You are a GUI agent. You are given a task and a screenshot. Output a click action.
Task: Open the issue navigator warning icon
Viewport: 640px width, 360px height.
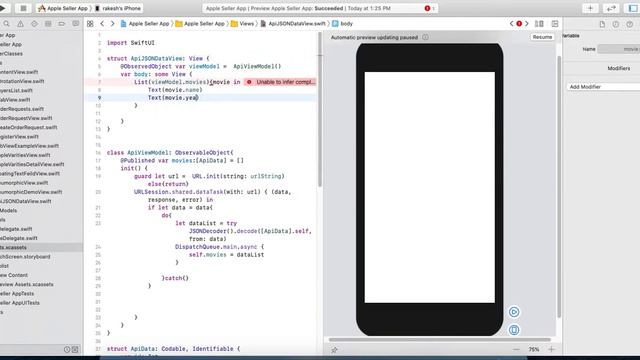click(20, 24)
